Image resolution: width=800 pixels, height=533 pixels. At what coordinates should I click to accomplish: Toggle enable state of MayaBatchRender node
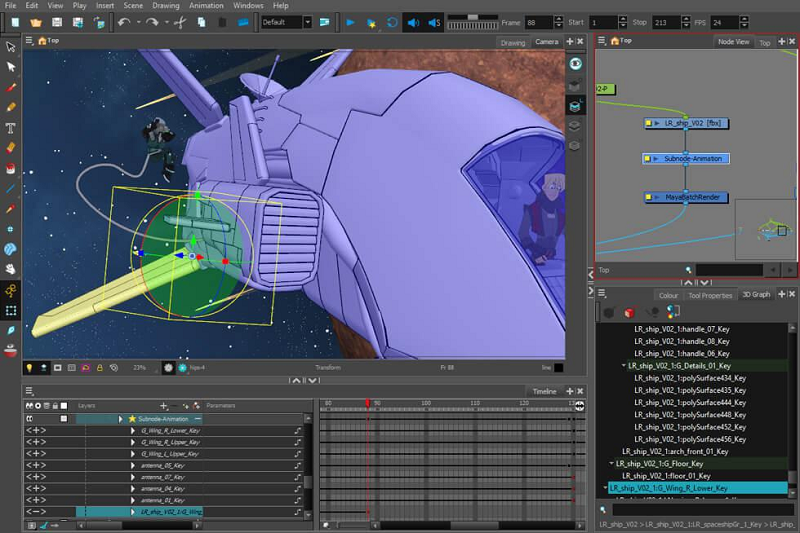coord(650,198)
